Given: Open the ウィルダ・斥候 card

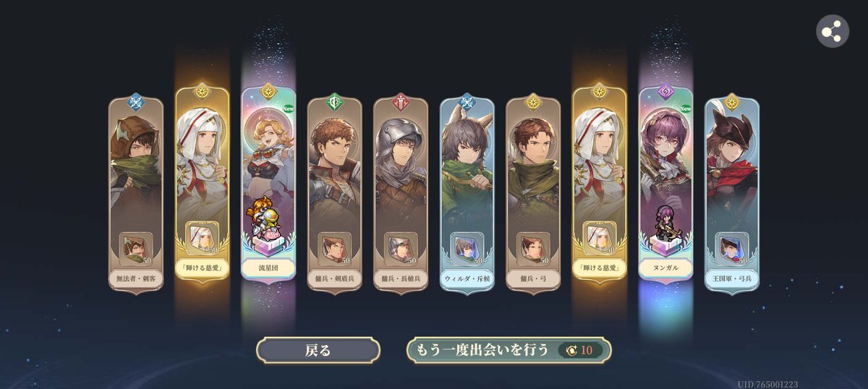Looking at the screenshot, I should point(467,194).
